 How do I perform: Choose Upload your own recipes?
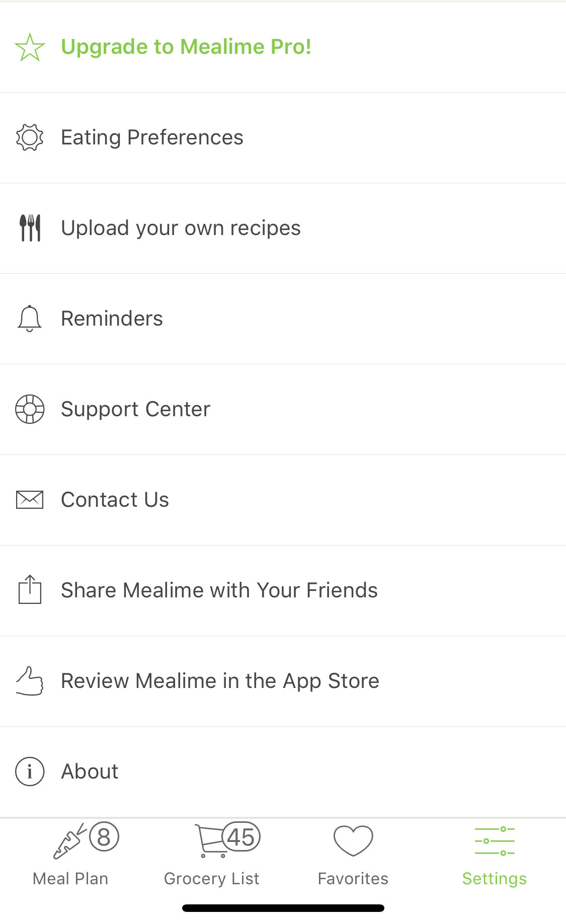[181, 228]
